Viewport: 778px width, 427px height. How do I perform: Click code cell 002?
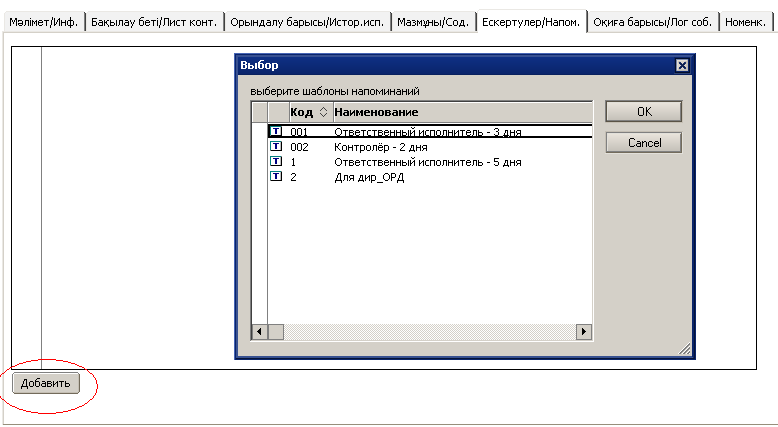tap(299, 147)
